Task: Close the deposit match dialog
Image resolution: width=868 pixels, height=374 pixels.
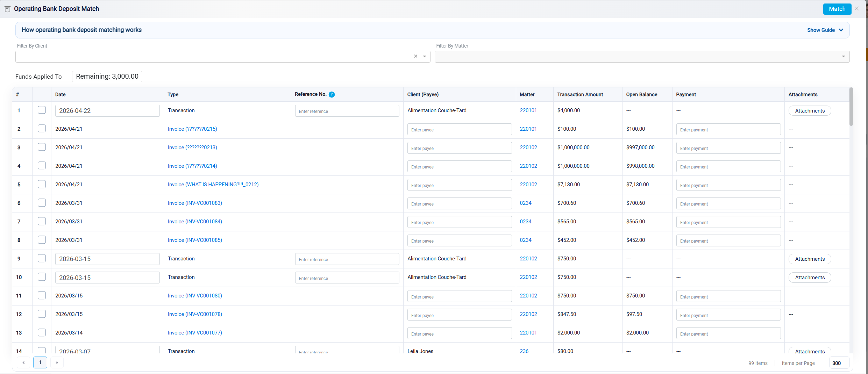Action: 857,9
